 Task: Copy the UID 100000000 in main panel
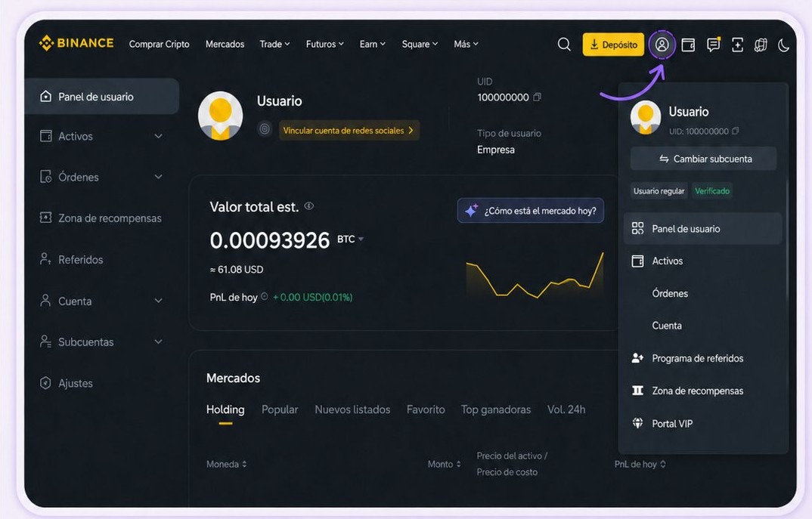[537, 97]
